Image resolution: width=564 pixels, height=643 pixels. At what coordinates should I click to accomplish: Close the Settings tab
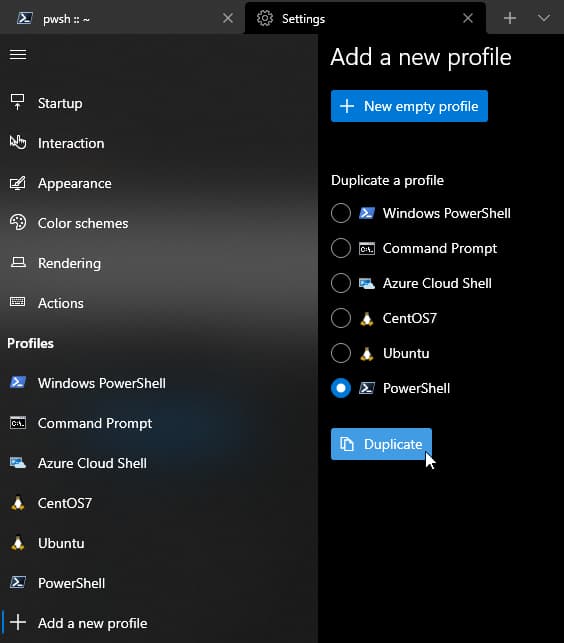pos(468,18)
